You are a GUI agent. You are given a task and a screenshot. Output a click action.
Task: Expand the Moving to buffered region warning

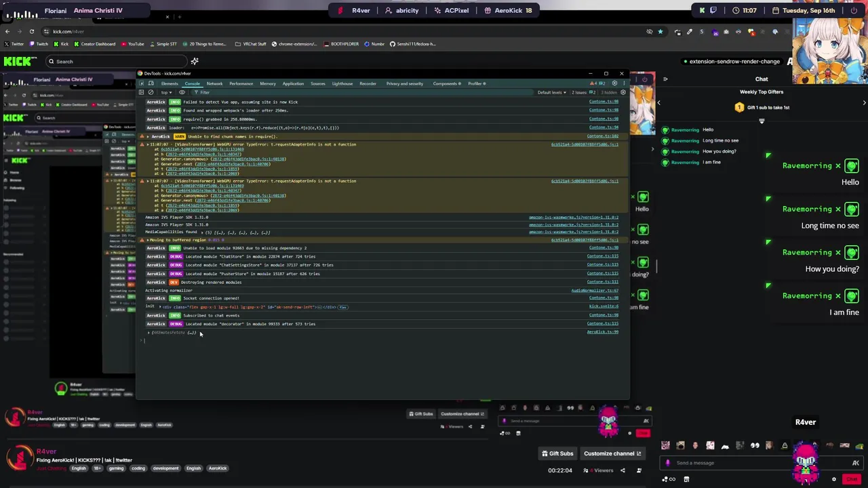click(x=147, y=240)
